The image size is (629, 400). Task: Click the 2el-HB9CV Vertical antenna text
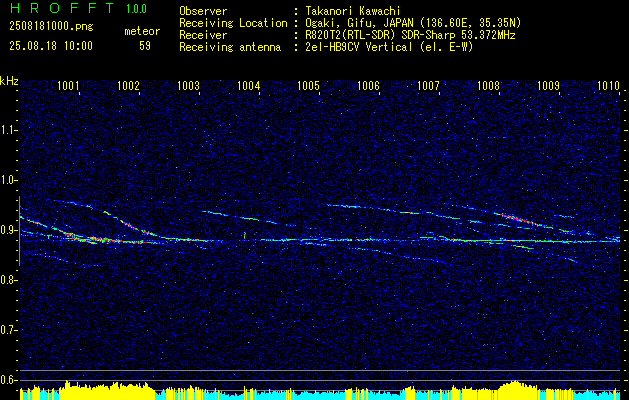pos(389,47)
